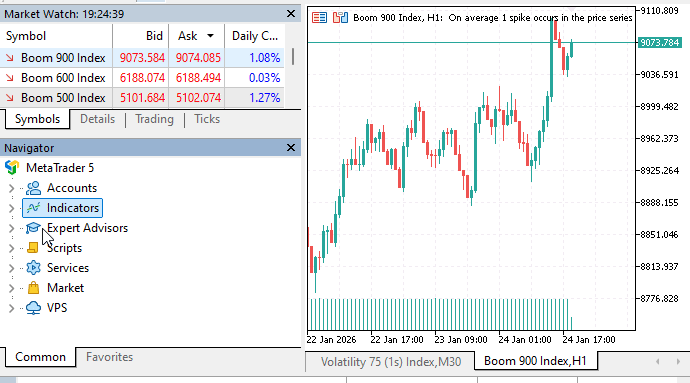
Task: Click the Boom 900 Index red arrow icon
Action: click(10, 58)
